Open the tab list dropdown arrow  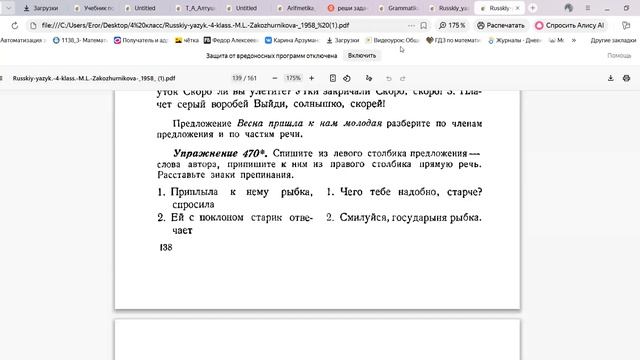[8, 8]
